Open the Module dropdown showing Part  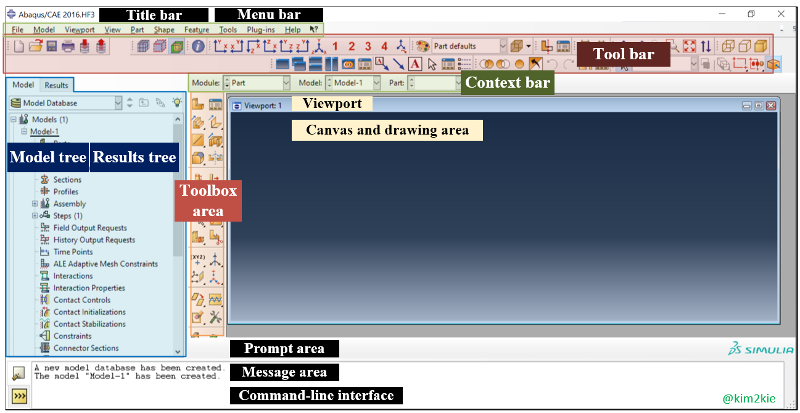point(257,82)
